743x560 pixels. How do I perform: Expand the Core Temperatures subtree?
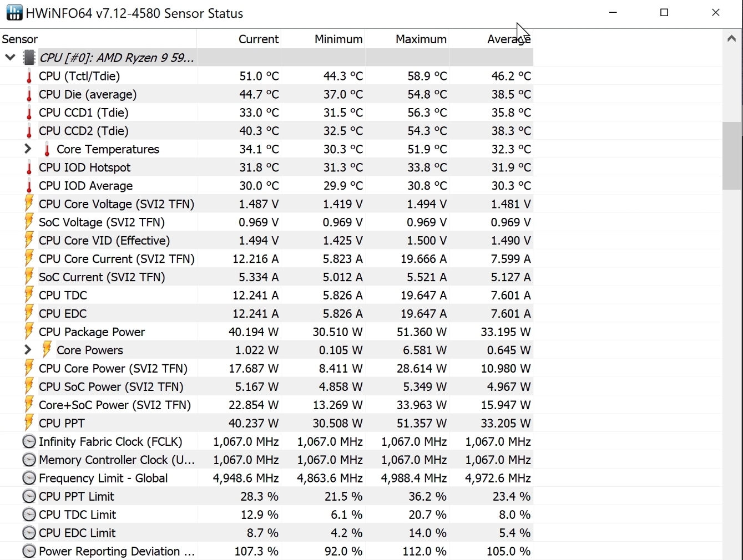click(x=27, y=149)
